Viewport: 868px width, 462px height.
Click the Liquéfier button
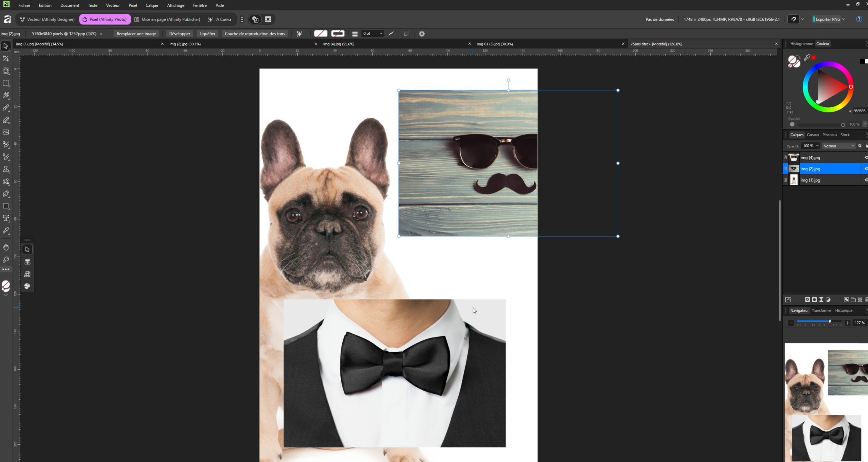(207, 34)
